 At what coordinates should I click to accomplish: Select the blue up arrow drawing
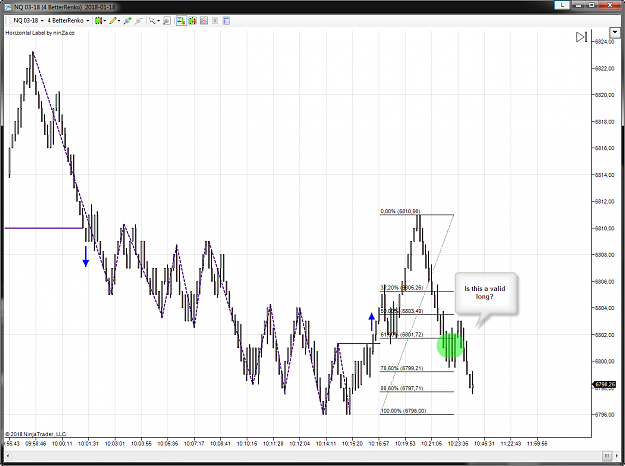[x=372, y=322]
